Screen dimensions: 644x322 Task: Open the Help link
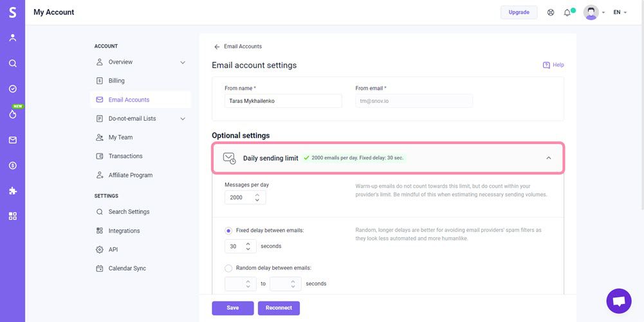tap(558, 65)
